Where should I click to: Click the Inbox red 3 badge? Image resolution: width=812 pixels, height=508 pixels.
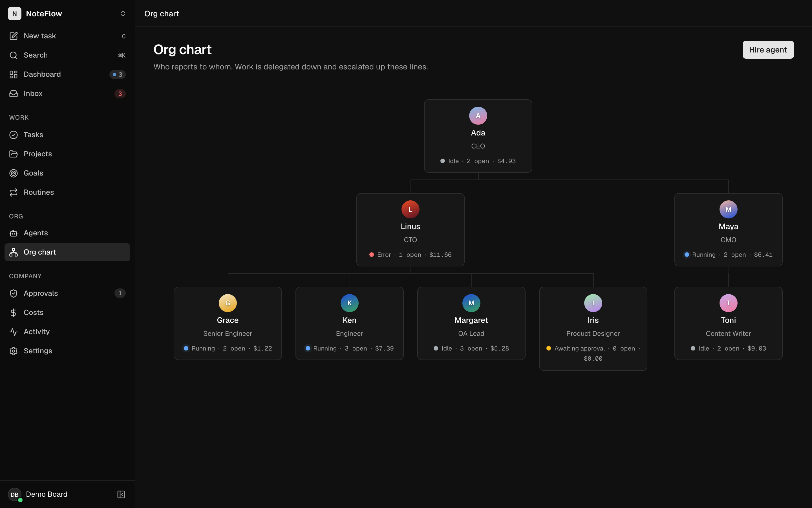[x=120, y=94]
